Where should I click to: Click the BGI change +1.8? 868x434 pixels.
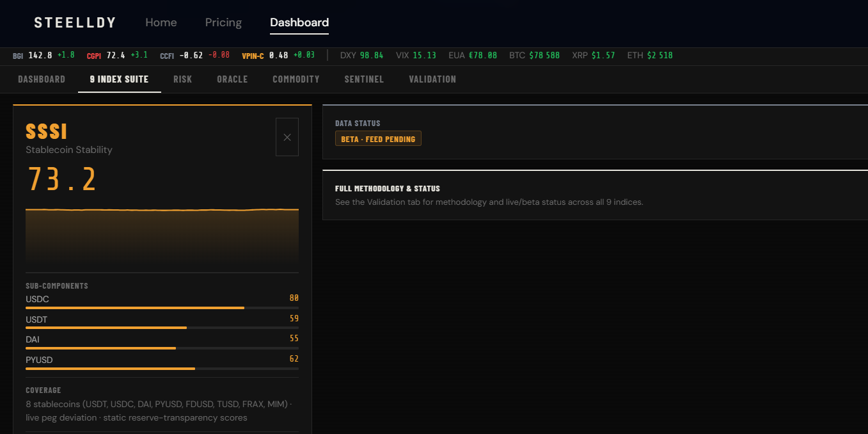[66, 55]
